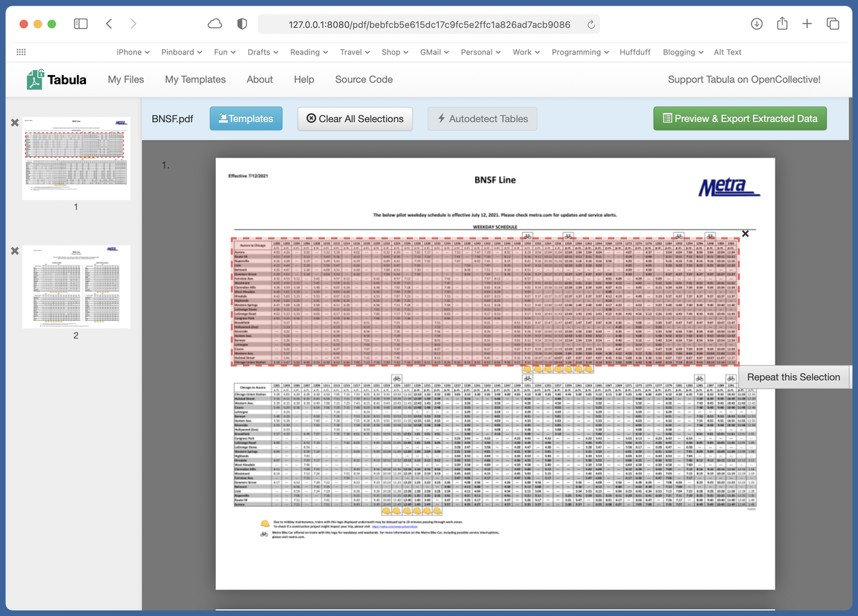Open Support Tabula on OpenCollective link
Screen dimensions: 858x616
[x=744, y=79]
